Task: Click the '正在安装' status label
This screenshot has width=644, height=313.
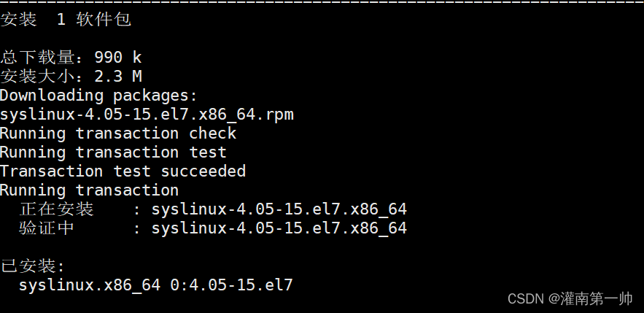Action: pyautogui.click(x=56, y=209)
